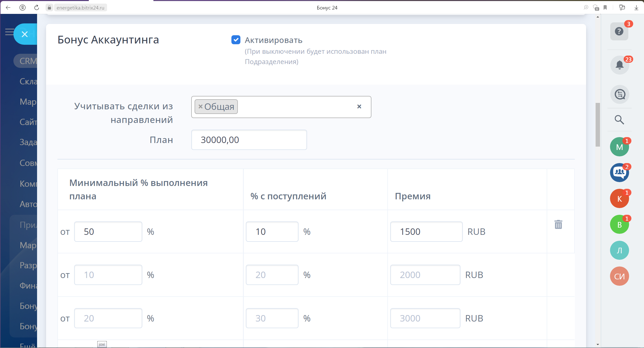Click the help question mark icon

[619, 31]
